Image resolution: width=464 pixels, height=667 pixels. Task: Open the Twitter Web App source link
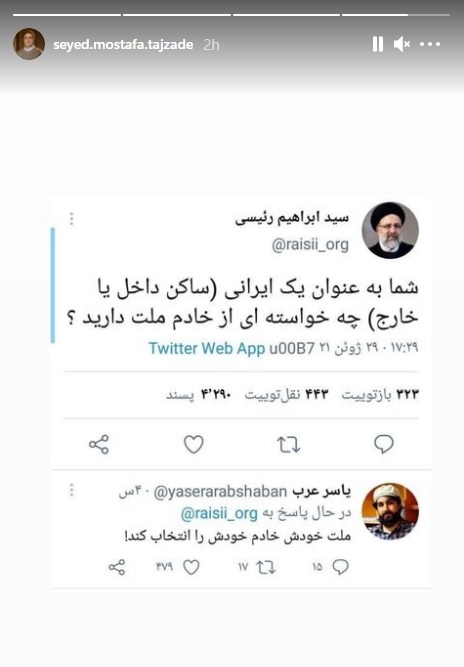click(207, 348)
